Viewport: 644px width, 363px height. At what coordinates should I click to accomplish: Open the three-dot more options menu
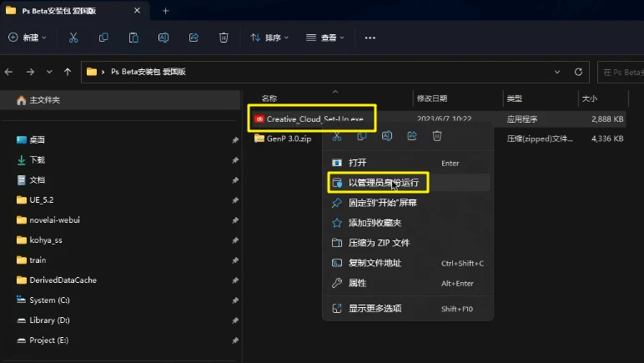[370, 38]
